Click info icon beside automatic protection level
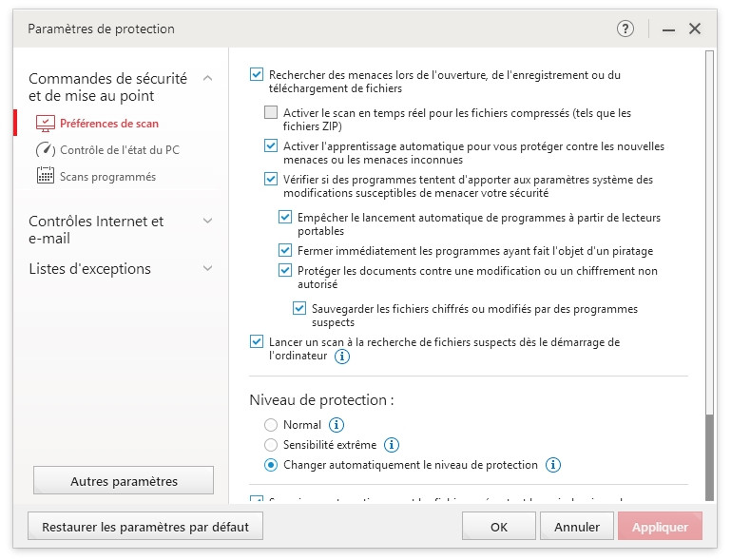Image resolution: width=731 pixels, height=560 pixels. [x=553, y=465]
